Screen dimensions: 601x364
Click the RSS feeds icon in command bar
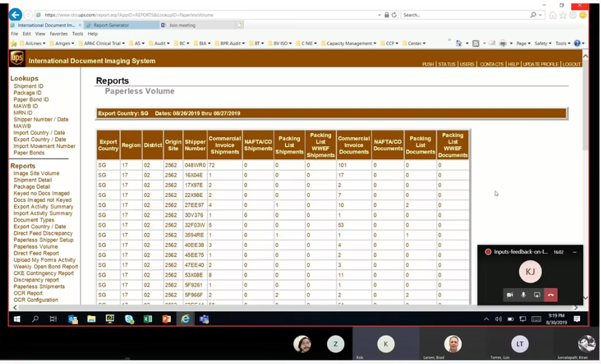(476, 43)
